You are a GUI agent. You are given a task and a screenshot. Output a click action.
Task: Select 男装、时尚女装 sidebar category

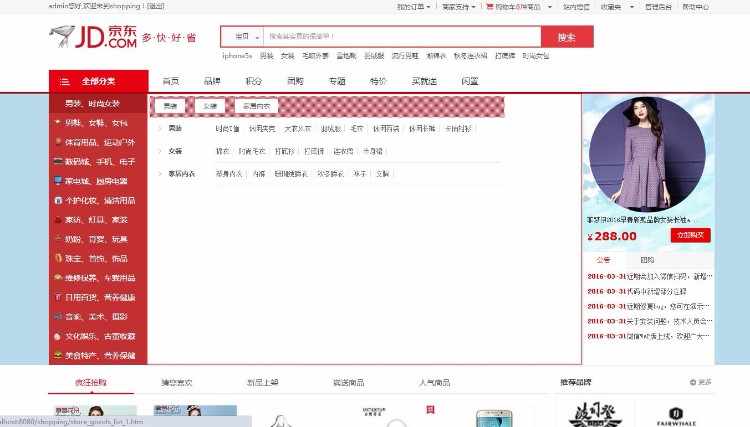point(98,103)
